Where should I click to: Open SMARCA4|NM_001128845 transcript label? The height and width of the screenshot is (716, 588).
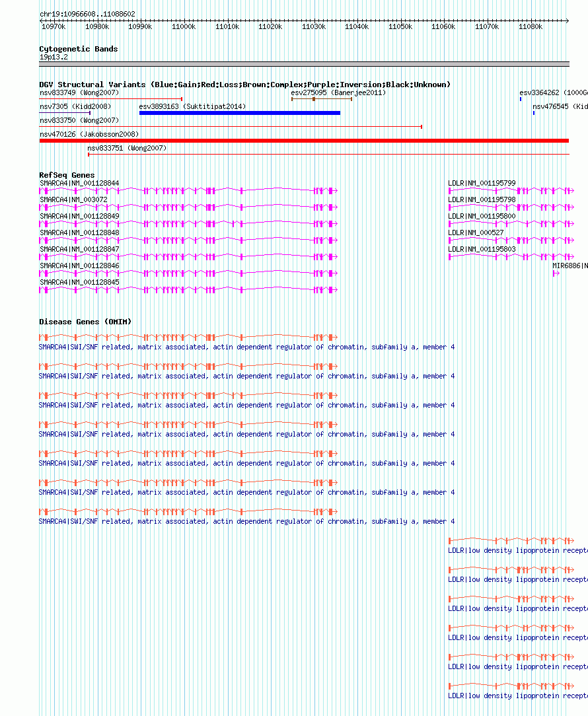(x=79, y=282)
